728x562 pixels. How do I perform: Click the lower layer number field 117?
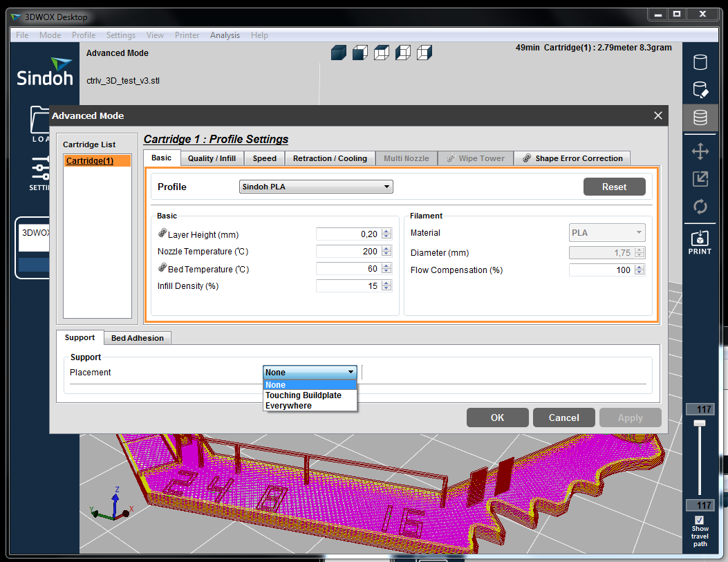coord(700,505)
